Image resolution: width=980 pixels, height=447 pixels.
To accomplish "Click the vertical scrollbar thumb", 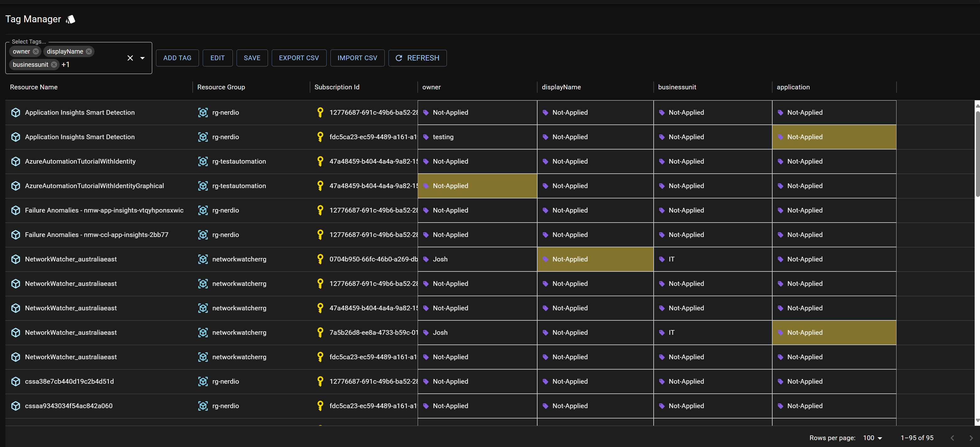I will tap(977, 154).
